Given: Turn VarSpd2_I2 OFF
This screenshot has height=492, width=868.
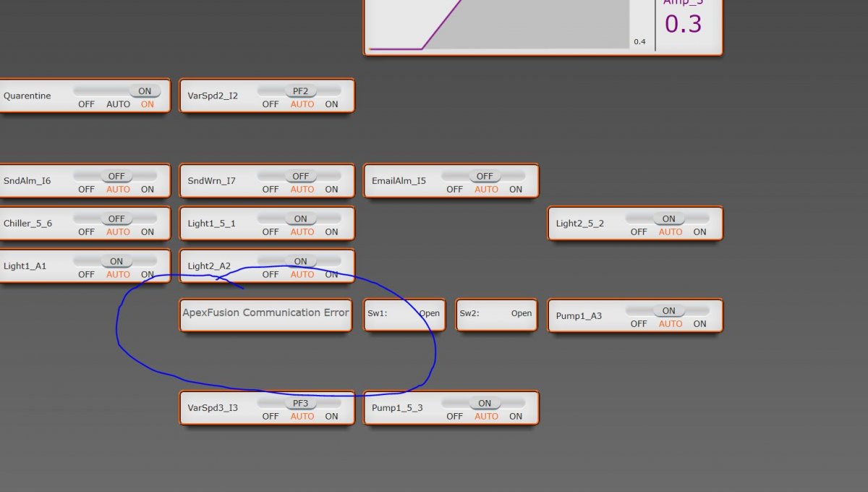Looking at the screenshot, I should (271, 104).
